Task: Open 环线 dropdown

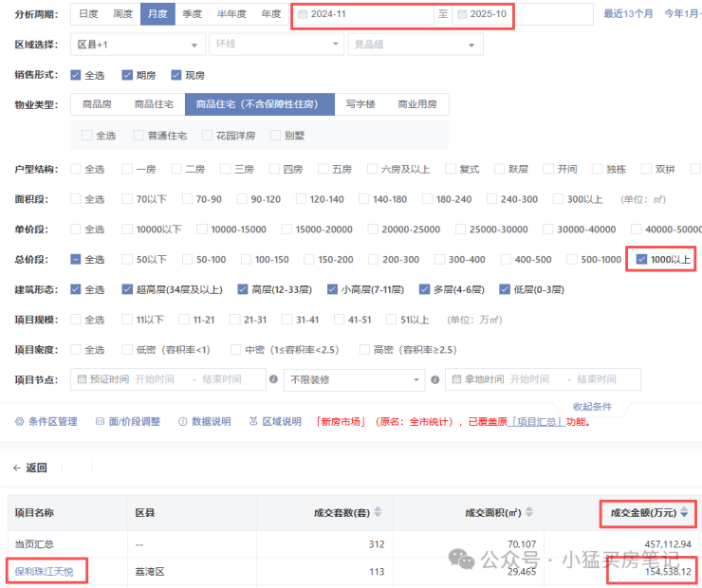Action: point(276,45)
